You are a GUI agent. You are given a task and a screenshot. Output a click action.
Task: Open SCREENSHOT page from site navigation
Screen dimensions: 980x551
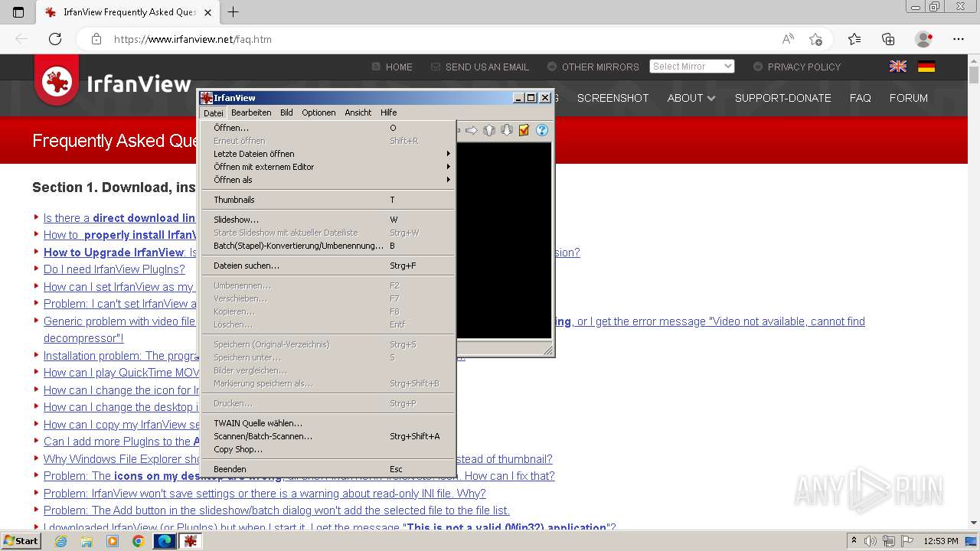612,98
